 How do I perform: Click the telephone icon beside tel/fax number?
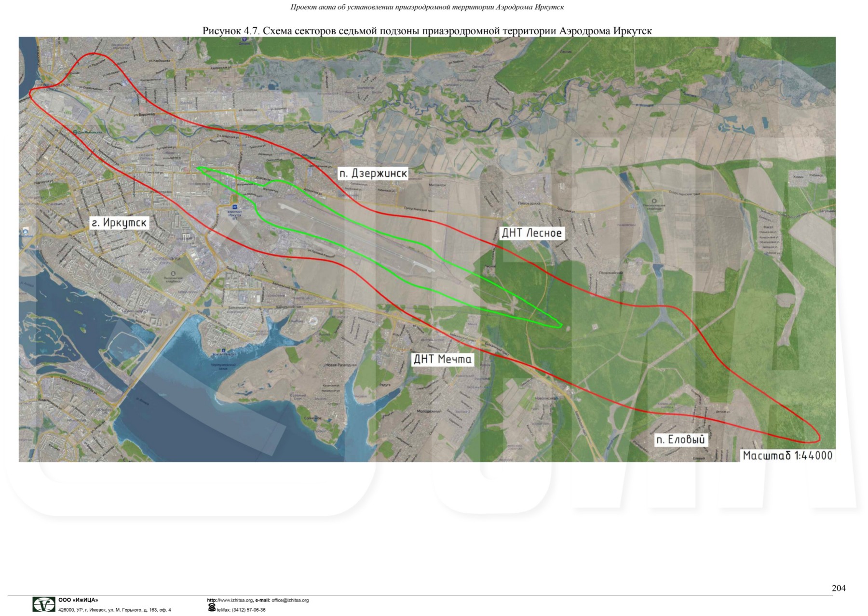(211, 608)
